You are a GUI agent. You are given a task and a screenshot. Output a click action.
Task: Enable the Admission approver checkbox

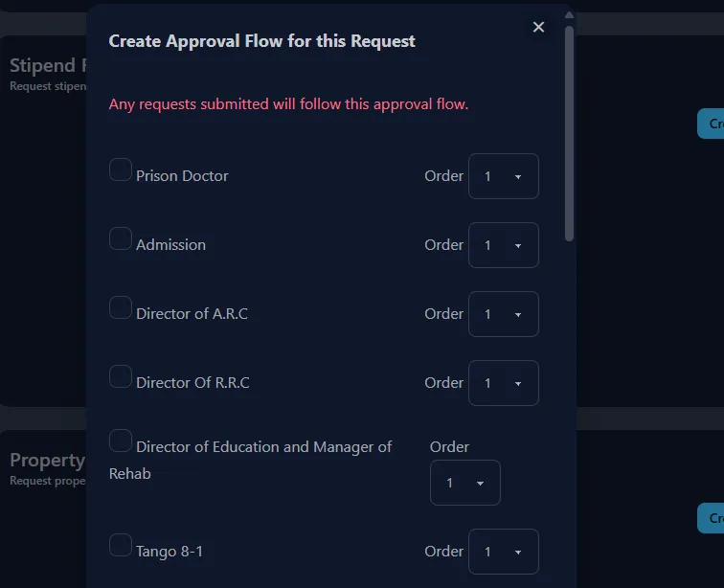tap(121, 238)
